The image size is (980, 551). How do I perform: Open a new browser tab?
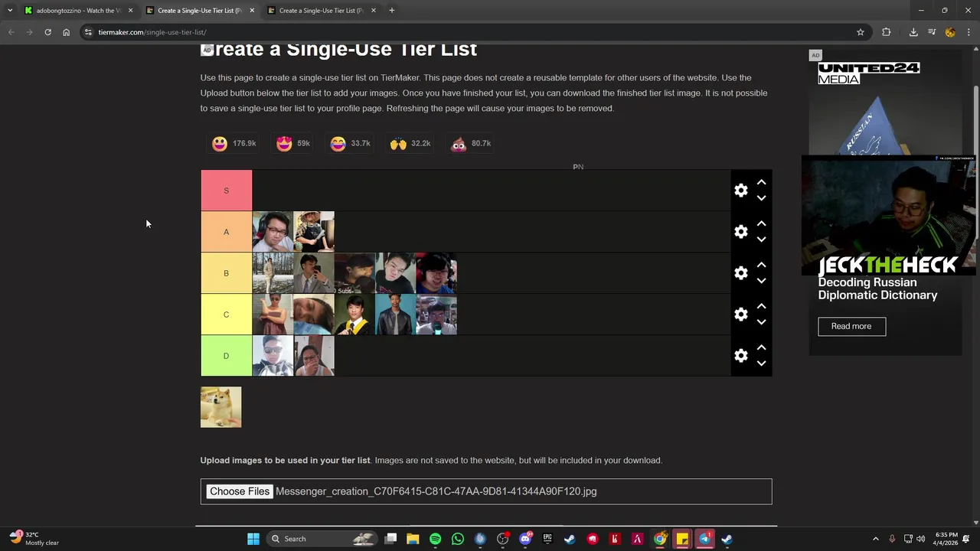[391, 11]
